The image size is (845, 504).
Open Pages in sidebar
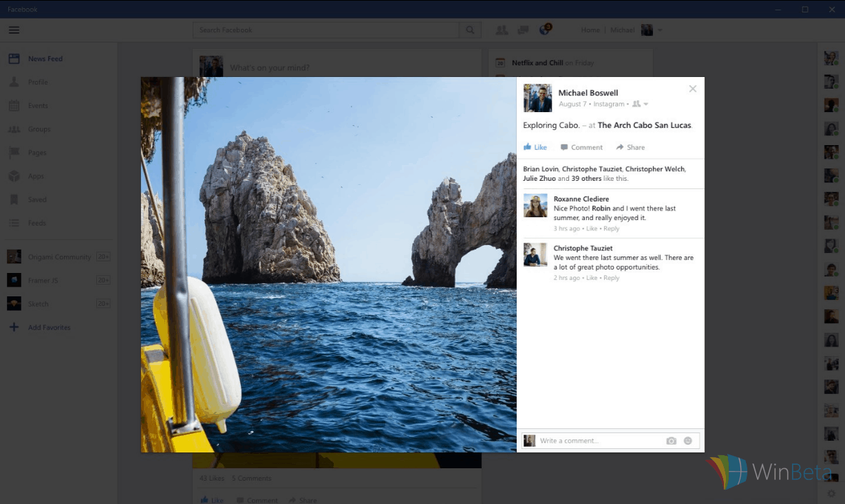pos(37,153)
